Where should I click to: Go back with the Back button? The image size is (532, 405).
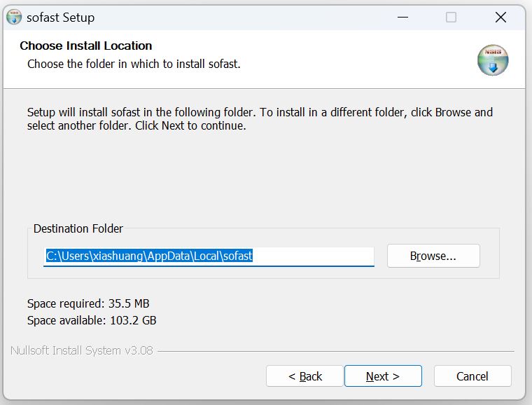[x=304, y=376]
